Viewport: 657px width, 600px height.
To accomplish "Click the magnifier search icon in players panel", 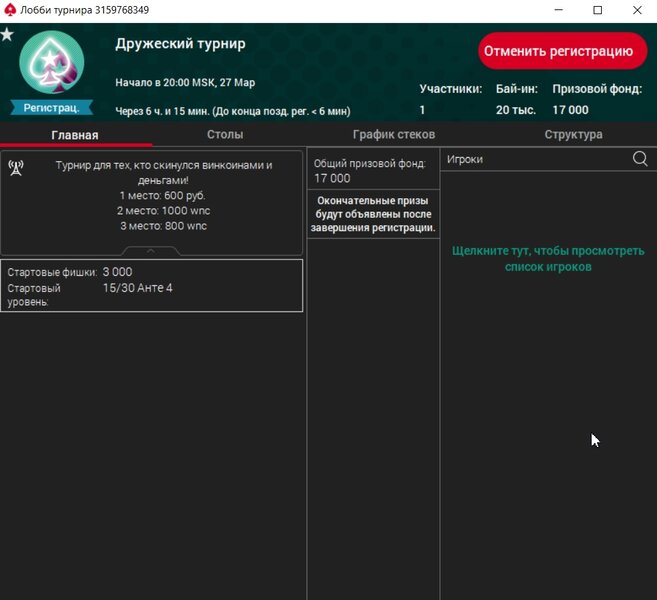I will pyautogui.click(x=640, y=159).
